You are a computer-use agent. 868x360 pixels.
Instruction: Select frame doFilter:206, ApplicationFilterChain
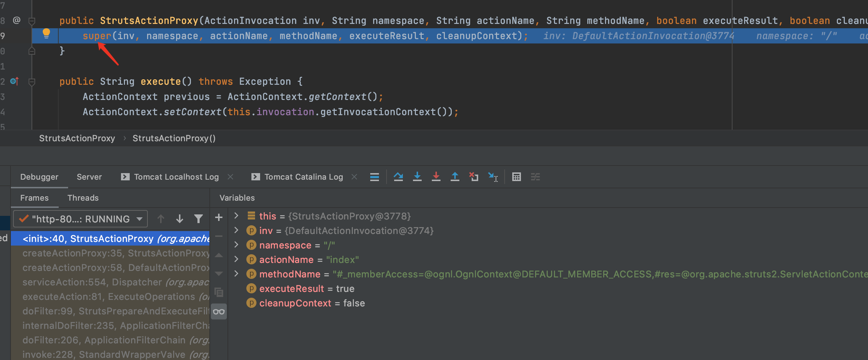pos(110,340)
